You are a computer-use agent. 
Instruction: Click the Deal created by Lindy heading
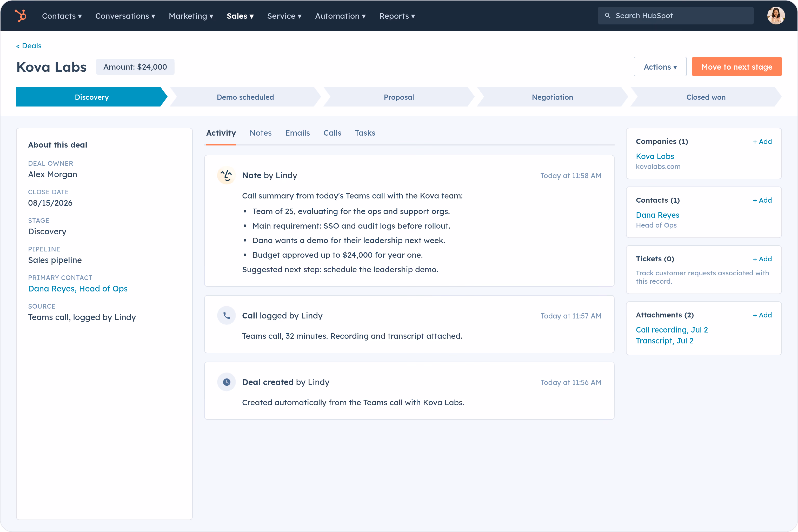pyautogui.click(x=286, y=382)
